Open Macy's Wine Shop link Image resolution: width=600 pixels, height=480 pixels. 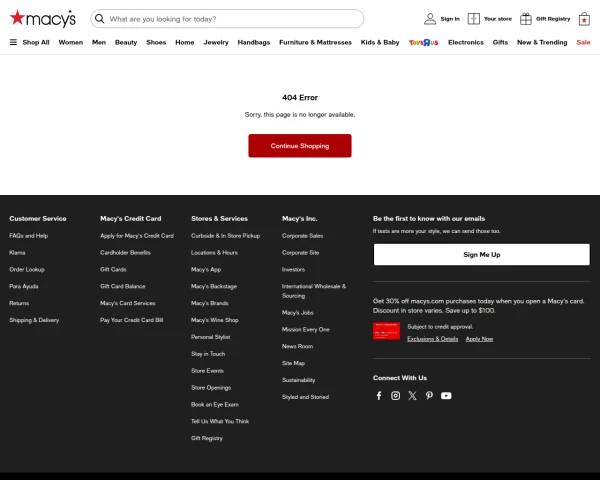[x=214, y=320]
